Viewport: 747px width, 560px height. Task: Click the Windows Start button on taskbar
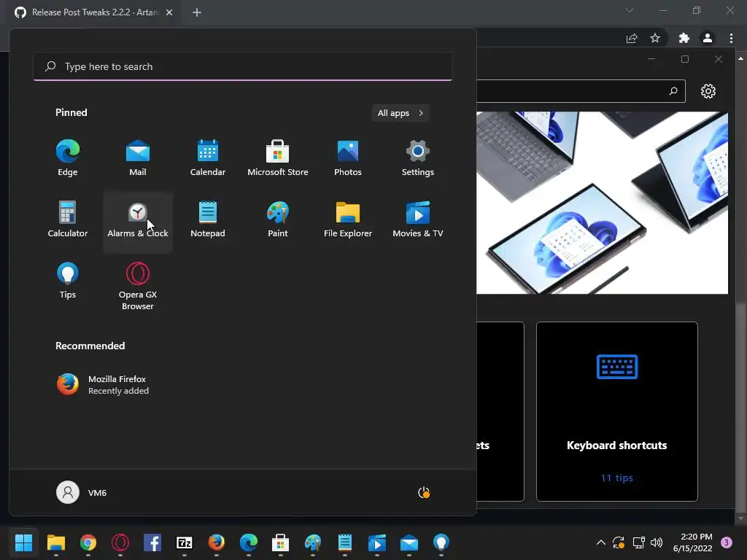pyautogui.click(x=23, y=542)
